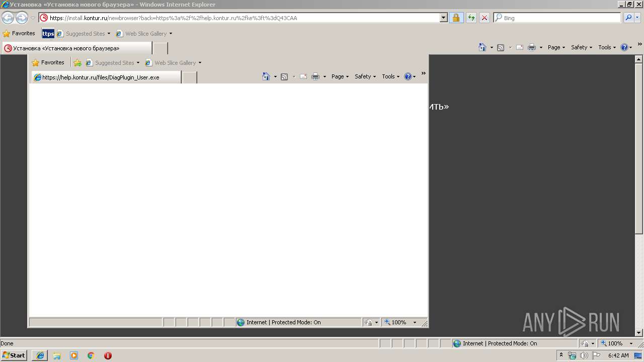Screen dimensions: 644x362
Task: Click the highlighted 'ttps' favorites bar item
Action: point(48,34)
